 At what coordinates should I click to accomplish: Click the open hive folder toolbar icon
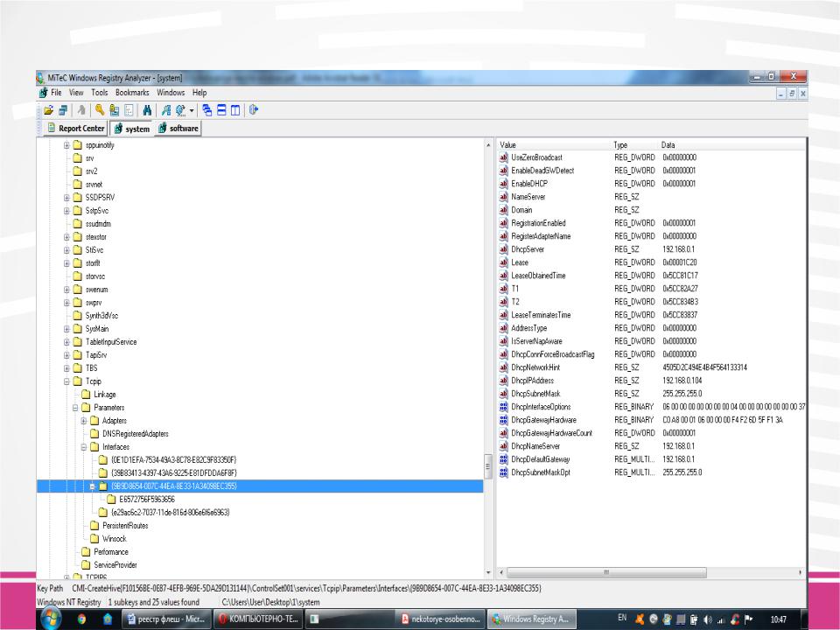(49, 110)
